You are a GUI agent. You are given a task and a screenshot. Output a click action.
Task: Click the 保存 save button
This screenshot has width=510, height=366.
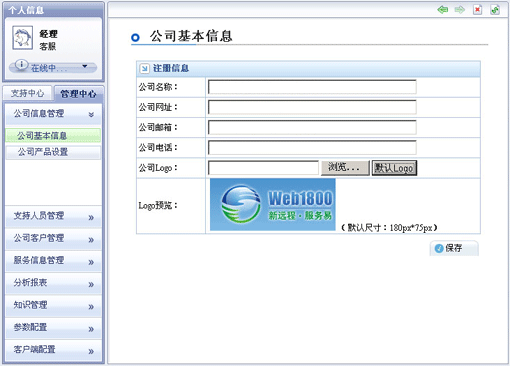coord(454,248)
